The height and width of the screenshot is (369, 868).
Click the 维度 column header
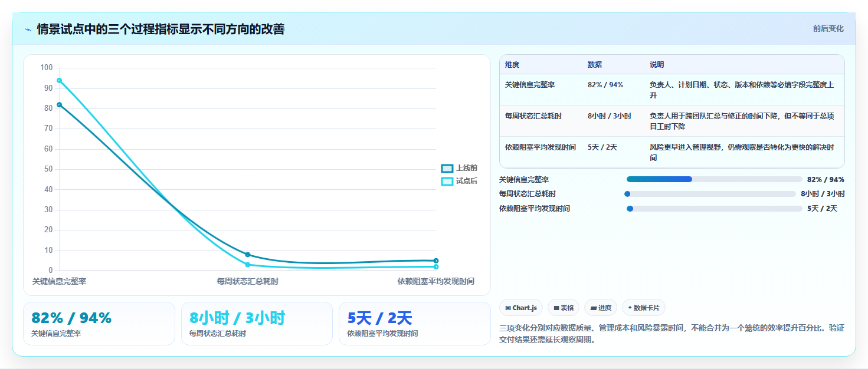point(512,65)
